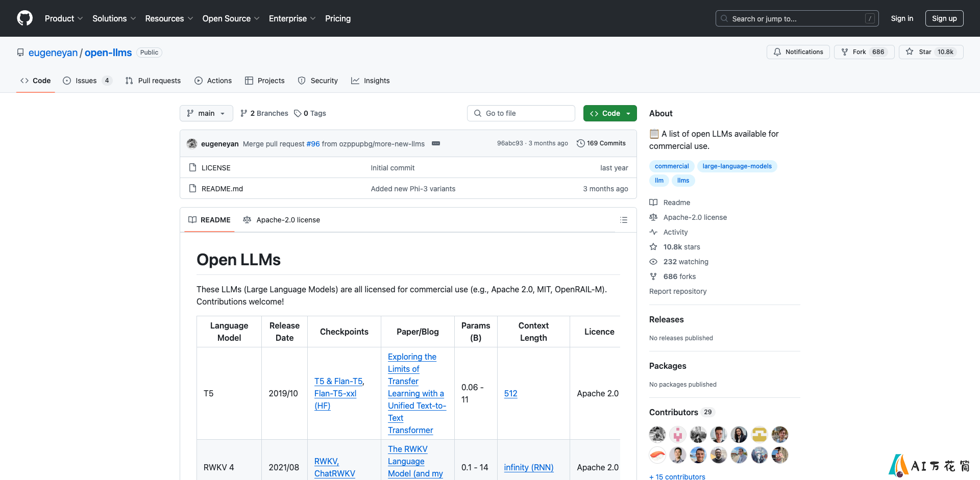
Task: Open the green Code dropdown button
Action: click(x=610, y=113)
